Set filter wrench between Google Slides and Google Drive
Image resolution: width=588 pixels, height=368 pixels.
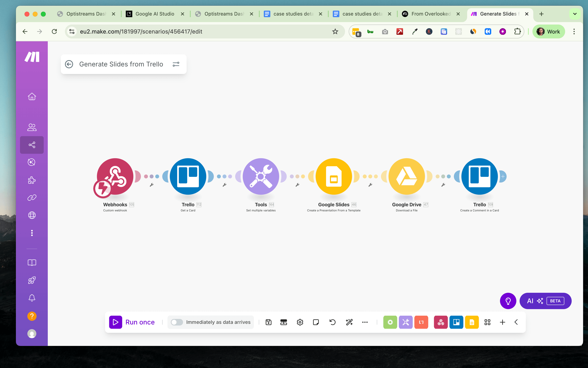[370, 185]
